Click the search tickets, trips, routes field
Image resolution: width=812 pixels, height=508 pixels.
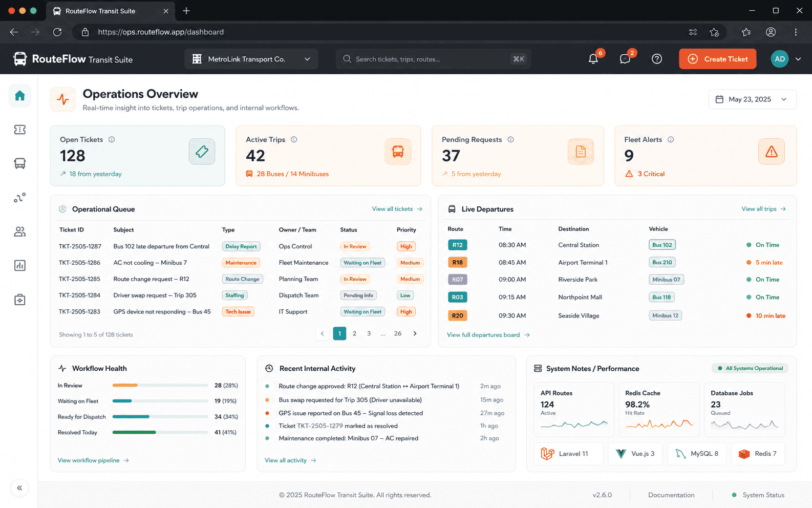[x=433, y=59]
